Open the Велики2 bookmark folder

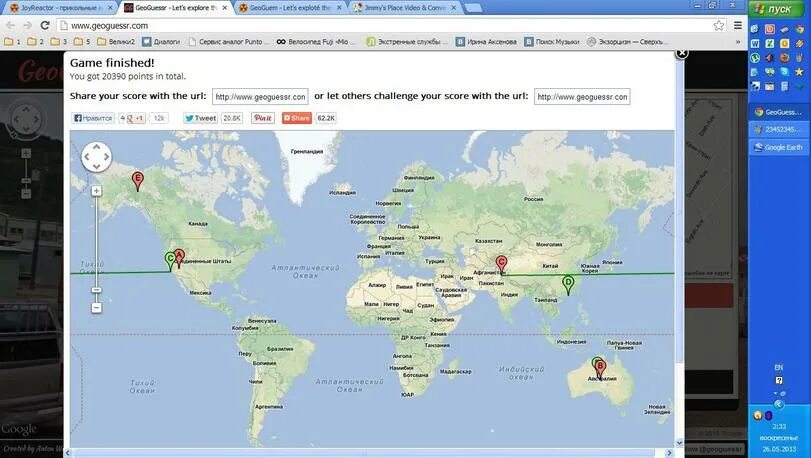tap(116, 41)
